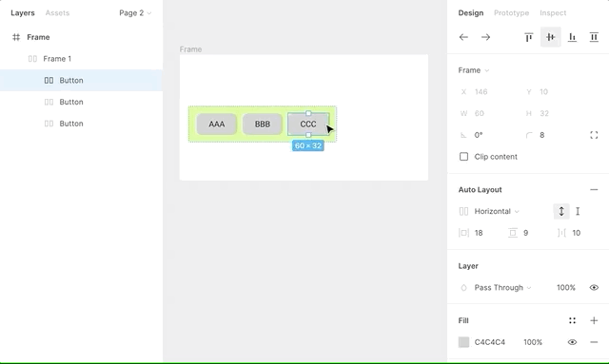Open the Design tab
Screen dimensions: 609x364
[x=471, y=13]
